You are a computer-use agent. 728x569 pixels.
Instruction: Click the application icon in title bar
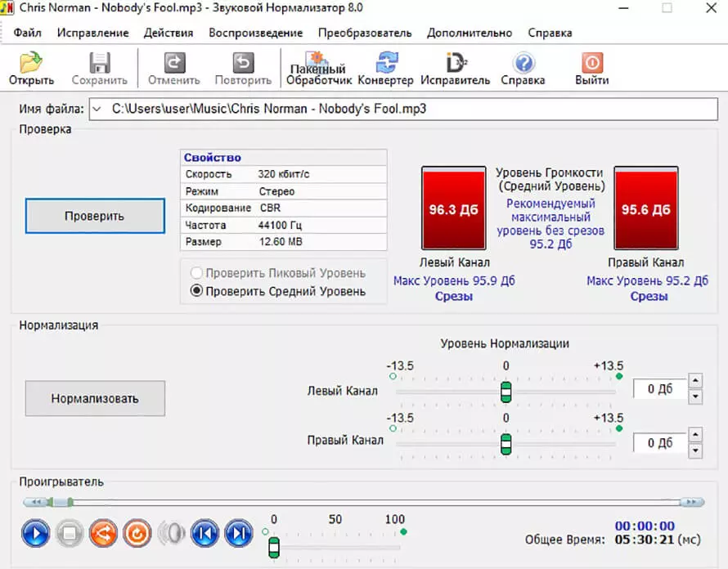coord(7,8)
